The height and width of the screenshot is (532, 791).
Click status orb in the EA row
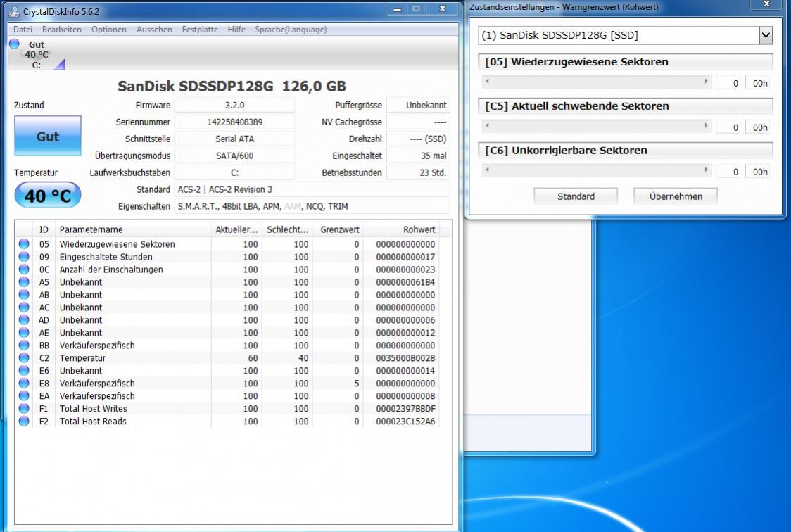point(24,396)
